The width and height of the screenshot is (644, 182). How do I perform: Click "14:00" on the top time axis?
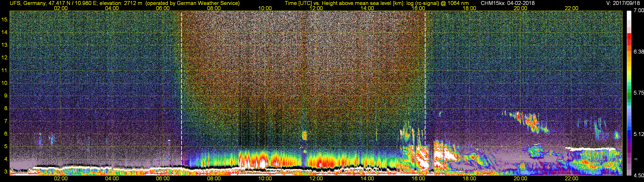[x=367, y=8]
